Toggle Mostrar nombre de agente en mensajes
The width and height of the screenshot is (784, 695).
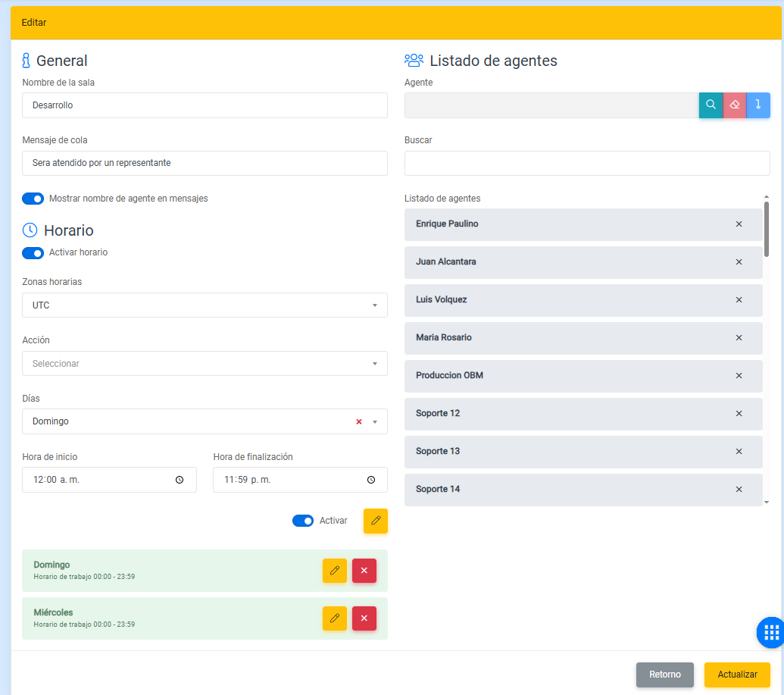[33, 199]
